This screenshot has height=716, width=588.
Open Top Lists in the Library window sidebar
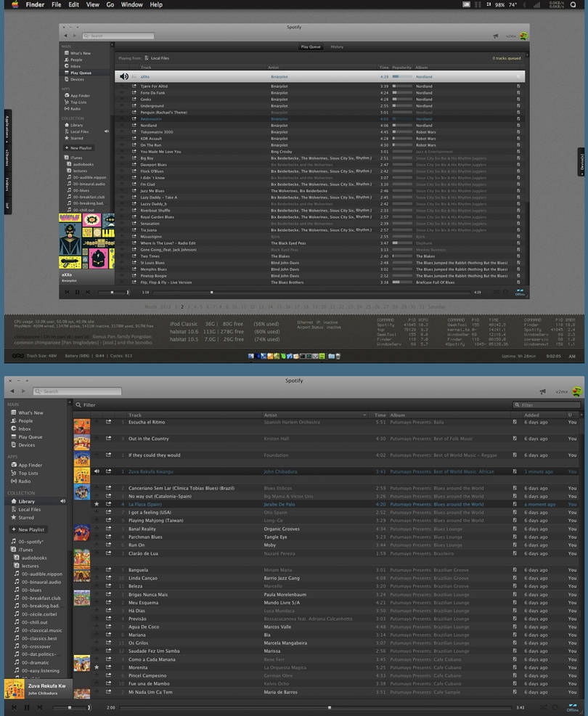[25, 473]
